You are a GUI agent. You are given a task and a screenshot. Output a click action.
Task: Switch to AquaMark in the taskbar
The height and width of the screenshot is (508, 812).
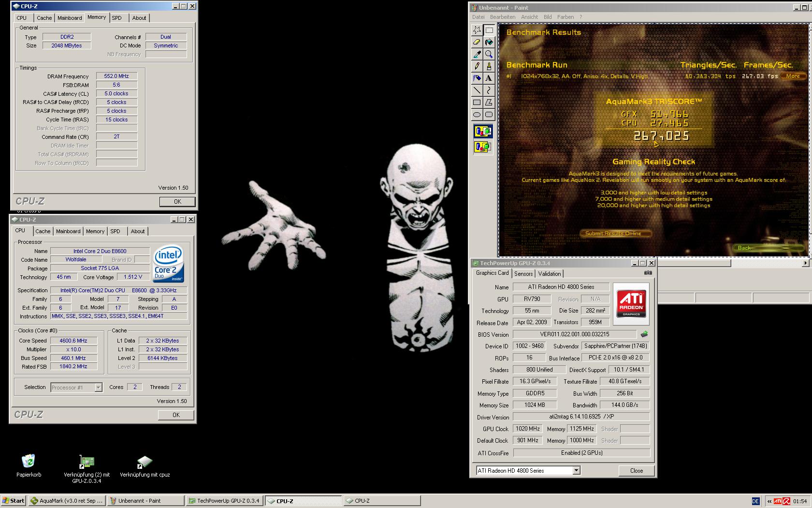pos(67,501)
